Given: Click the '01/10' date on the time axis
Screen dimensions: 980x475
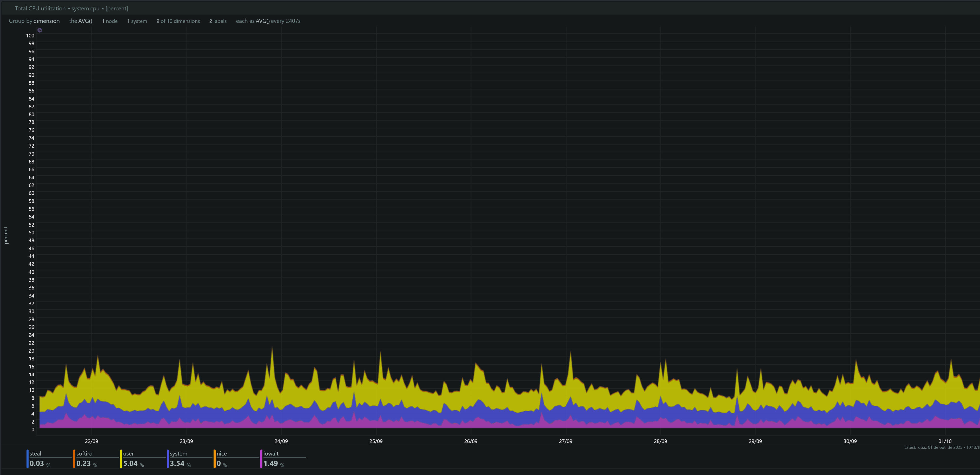Looking at the screenshot, I should coord(945,441).
